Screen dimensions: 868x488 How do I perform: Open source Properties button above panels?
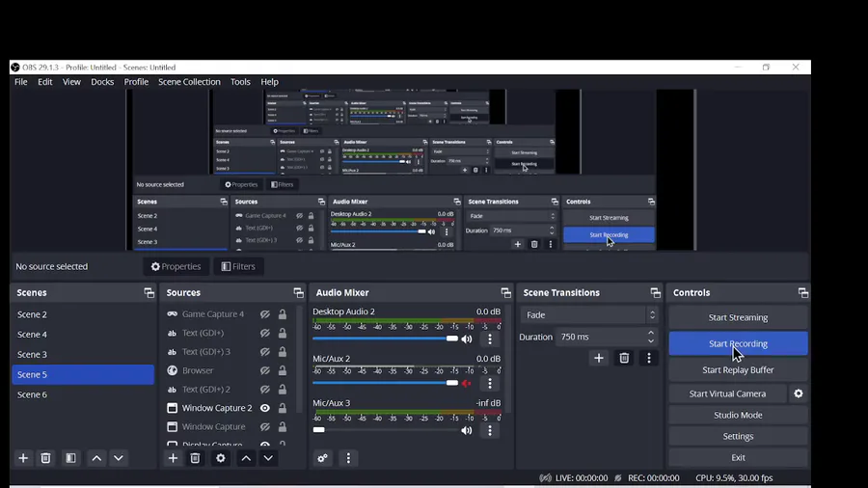176,267
